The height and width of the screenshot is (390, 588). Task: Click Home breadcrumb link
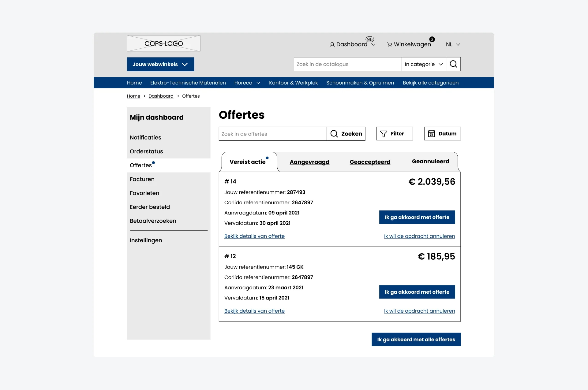click(x=133, y=96)
